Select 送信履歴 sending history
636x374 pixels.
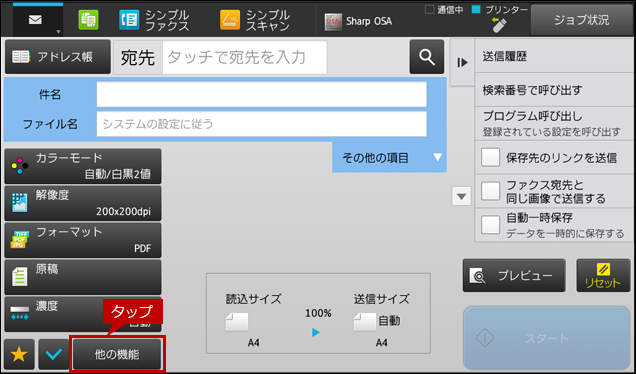554,56
